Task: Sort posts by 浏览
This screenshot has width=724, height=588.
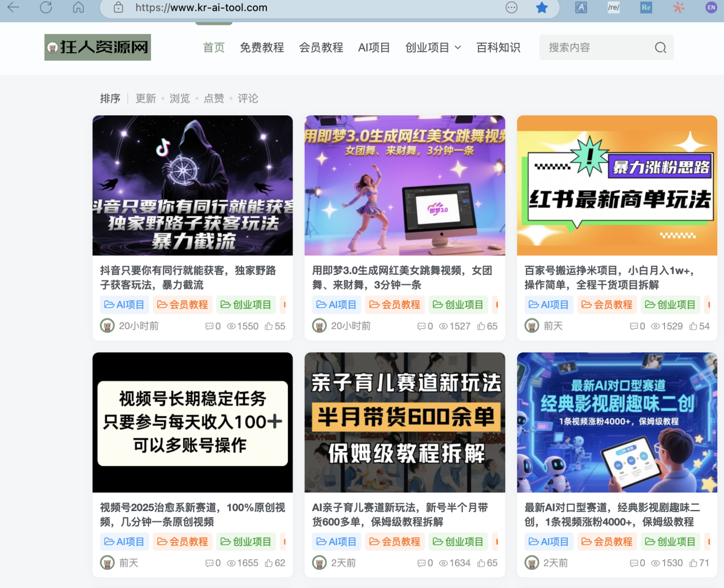Action: coord(180,98)
